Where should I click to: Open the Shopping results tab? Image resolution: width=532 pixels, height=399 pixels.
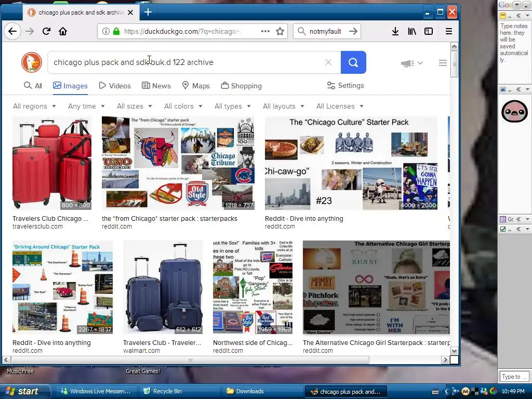[241, 86]
